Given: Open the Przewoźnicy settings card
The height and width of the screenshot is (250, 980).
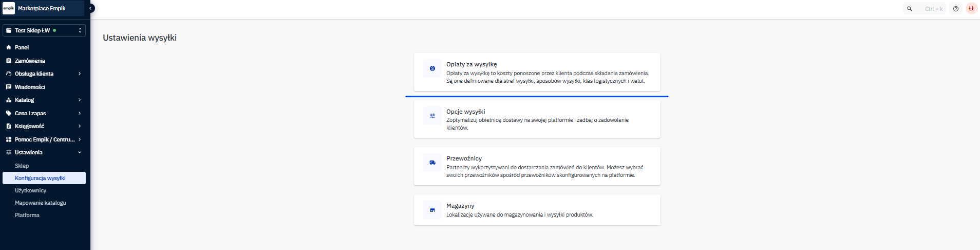Looking at the screenshot, I should [537, 166].
